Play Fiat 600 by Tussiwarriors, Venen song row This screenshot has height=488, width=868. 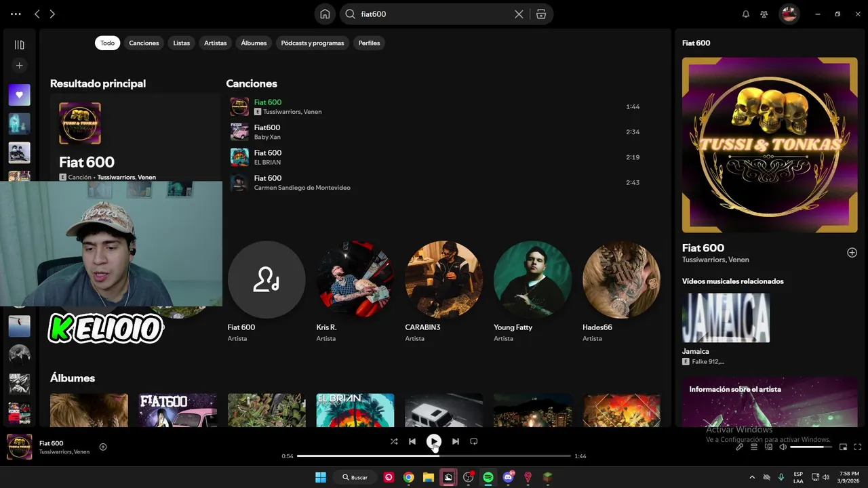tap(435, 106)
